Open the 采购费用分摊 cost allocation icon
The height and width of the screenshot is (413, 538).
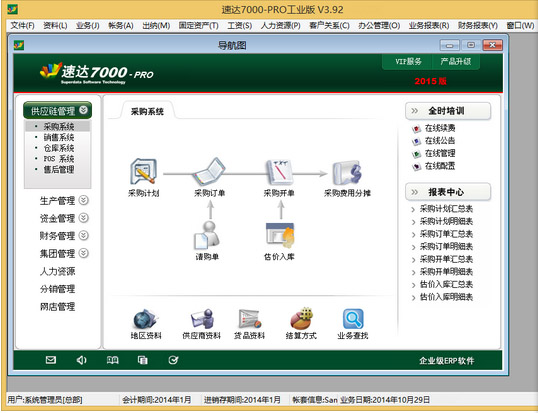tap(347, 173)
